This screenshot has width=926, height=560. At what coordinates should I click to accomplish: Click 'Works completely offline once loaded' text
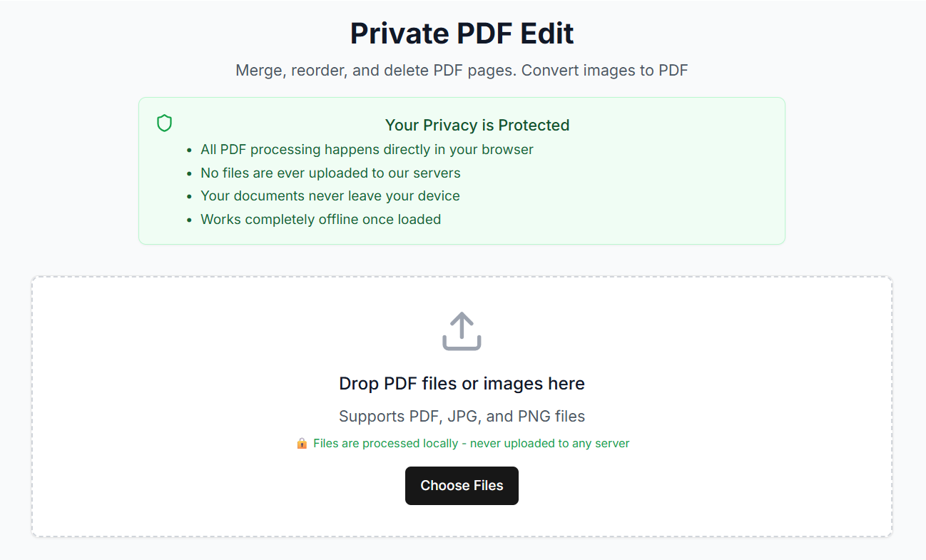320,219
